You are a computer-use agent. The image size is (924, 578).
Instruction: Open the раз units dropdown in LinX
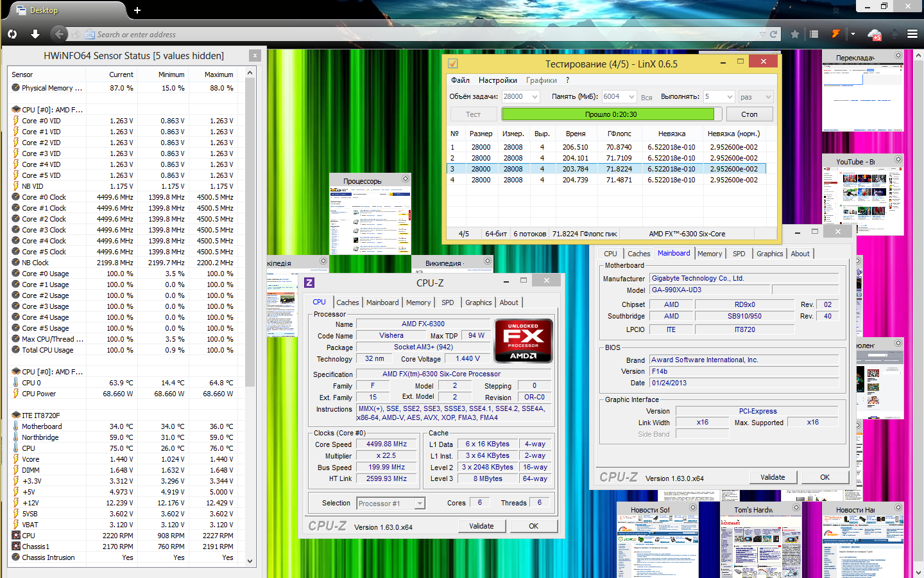768,97
